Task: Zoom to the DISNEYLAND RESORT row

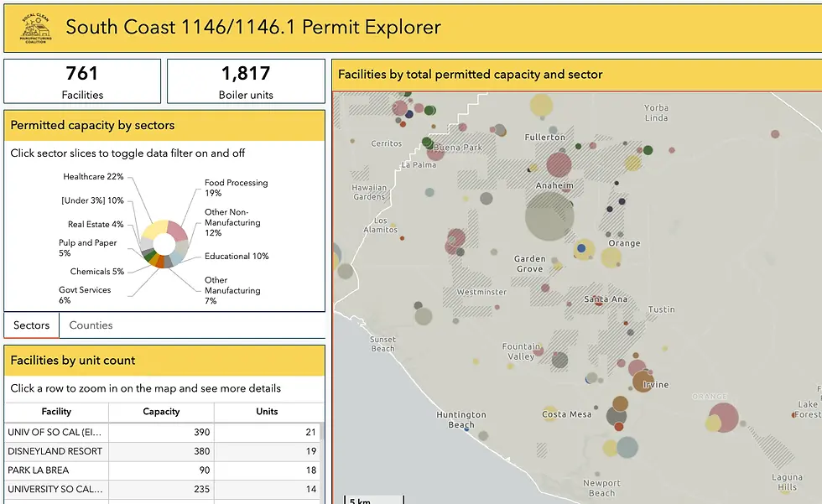Action: click(x=162, y=451)
